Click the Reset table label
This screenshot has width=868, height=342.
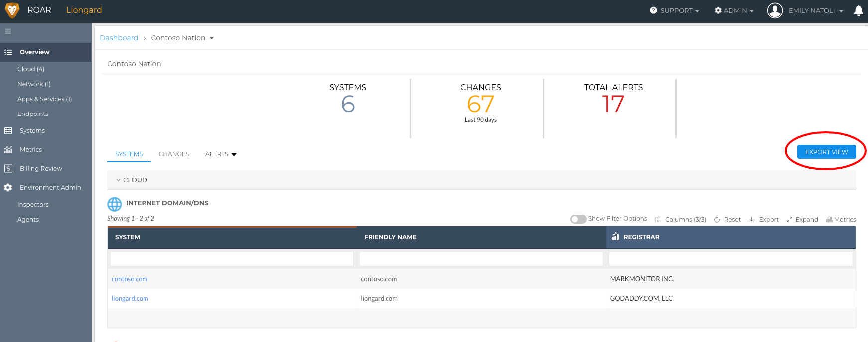tap(732, 220)
